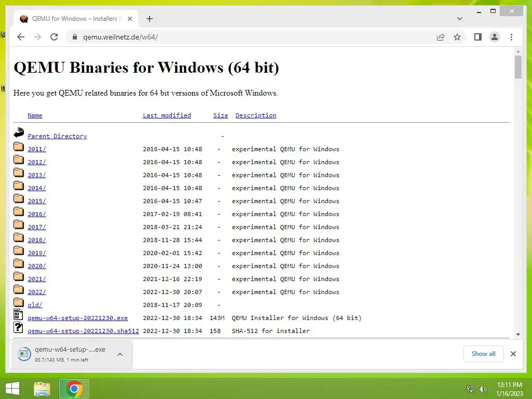Go back to the previous page

click(21, 37)
